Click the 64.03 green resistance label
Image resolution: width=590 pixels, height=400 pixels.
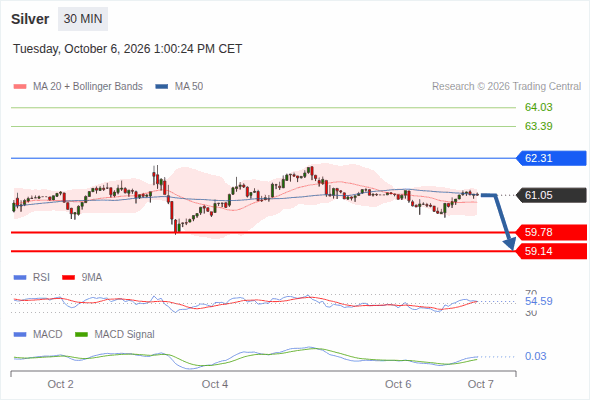538,107
